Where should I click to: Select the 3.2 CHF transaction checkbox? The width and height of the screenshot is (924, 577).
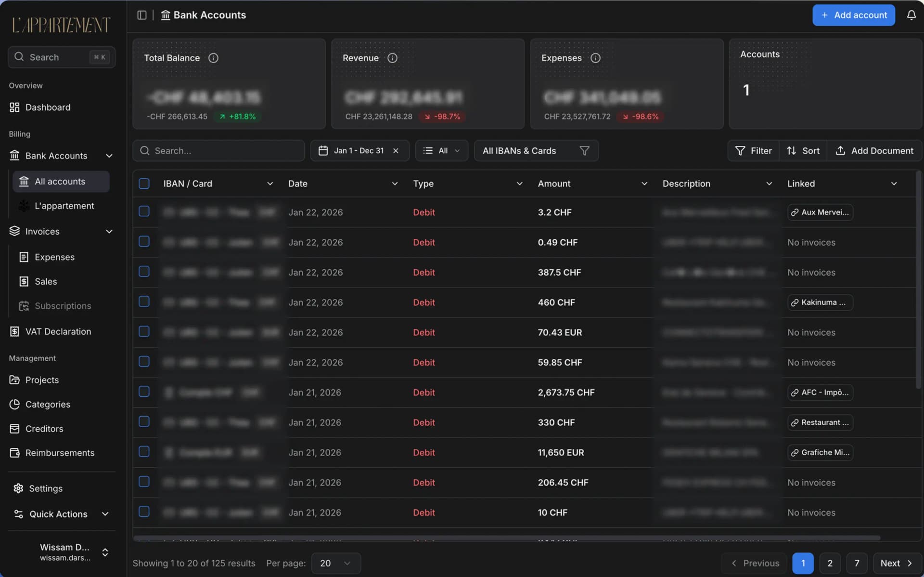(144, 211)
